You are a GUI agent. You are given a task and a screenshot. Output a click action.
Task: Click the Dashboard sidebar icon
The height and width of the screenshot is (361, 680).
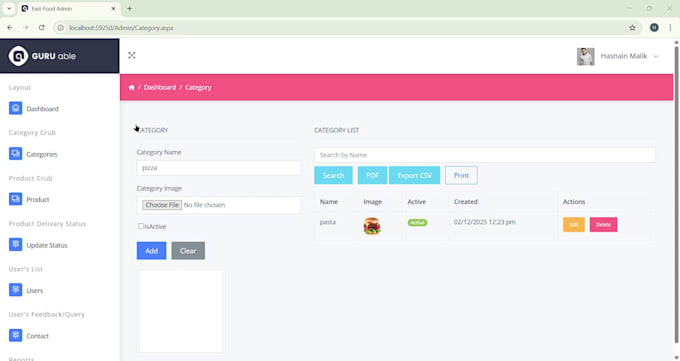(x=16, y=108)
